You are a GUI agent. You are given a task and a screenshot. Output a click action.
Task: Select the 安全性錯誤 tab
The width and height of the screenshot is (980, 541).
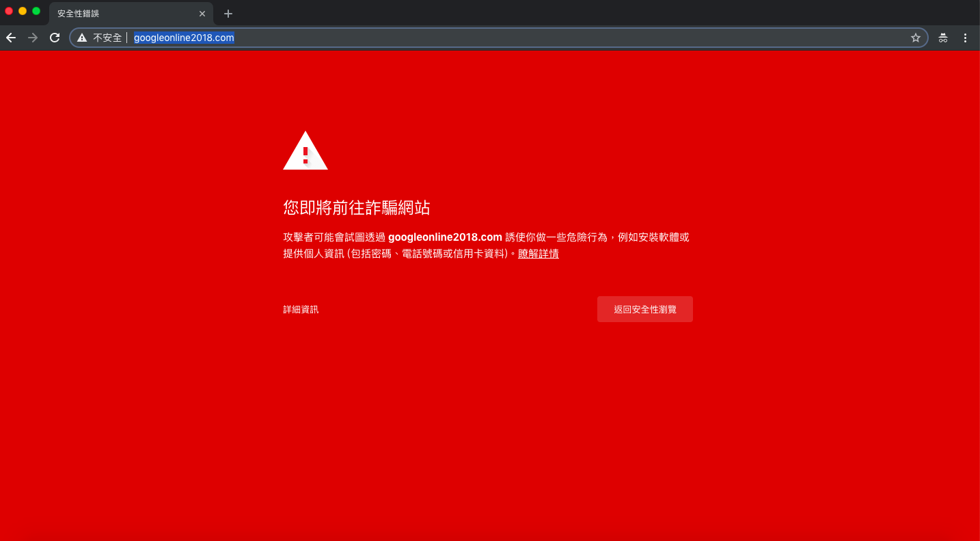click(131, 14)
